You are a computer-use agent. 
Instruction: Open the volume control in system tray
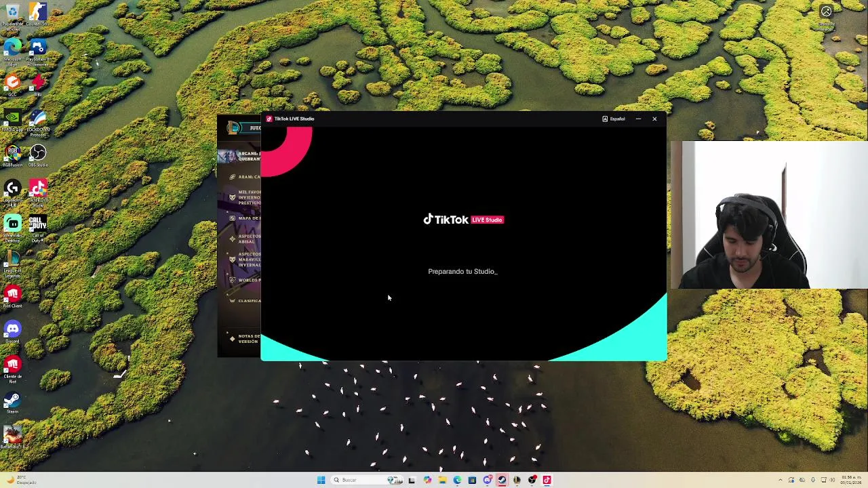pyautogui.click(x=832, y=480)
